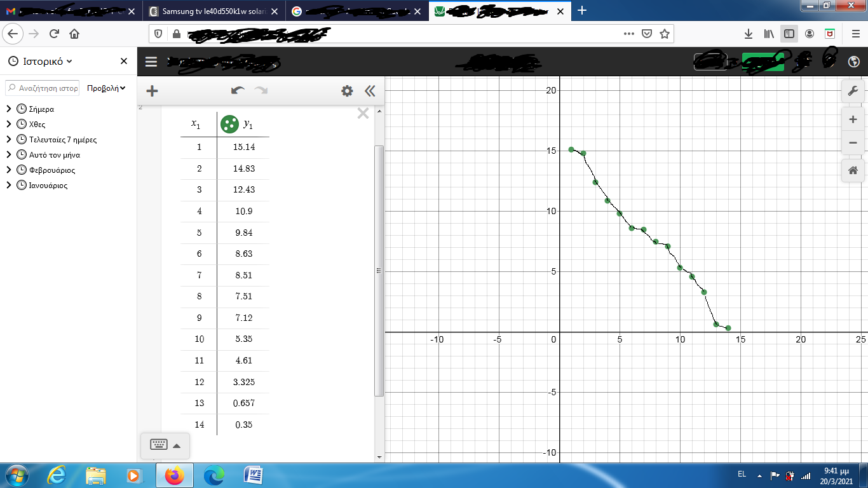Expand the Χθες history folder
The height and width of the screenshot is (488, 868).
pyautogui.click(x=10, y=124)
